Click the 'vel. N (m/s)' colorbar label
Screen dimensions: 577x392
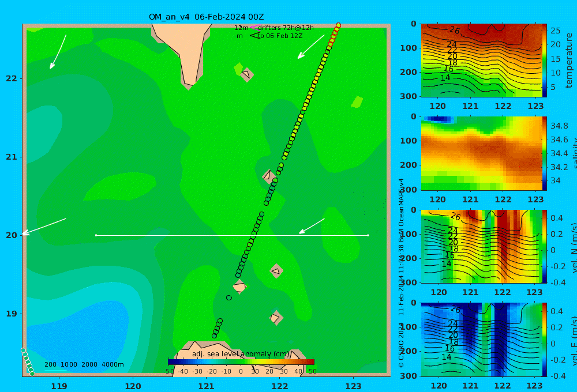(x=574, y=247)
